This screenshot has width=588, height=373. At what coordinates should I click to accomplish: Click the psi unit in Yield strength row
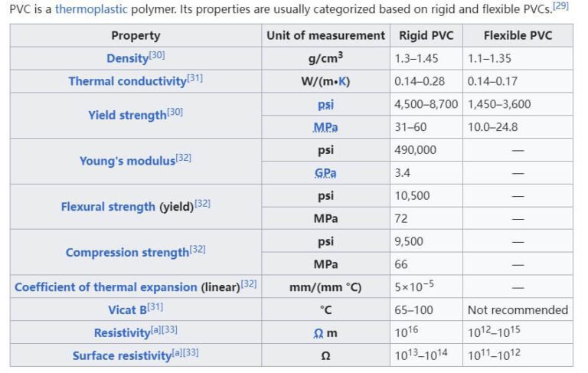click(325, 104)
